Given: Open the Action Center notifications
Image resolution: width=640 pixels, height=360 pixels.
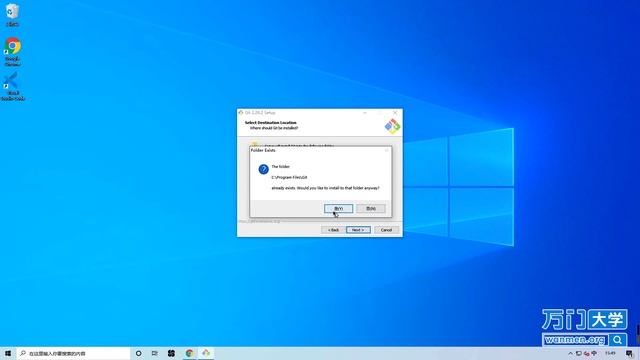Looking at the screenshot, I should [629, 353].
